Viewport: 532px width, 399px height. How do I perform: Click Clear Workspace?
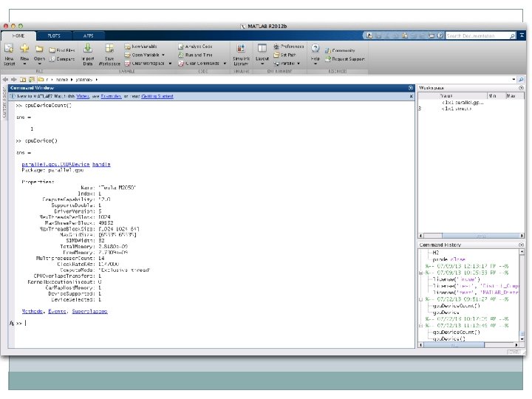point(145,64)
